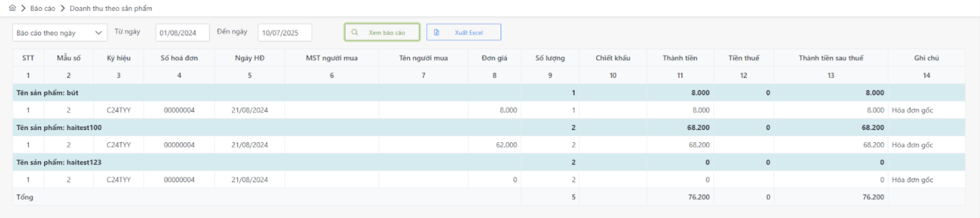Select the Tên sản phẩm: haitest100 group row

tap(59, 127)
